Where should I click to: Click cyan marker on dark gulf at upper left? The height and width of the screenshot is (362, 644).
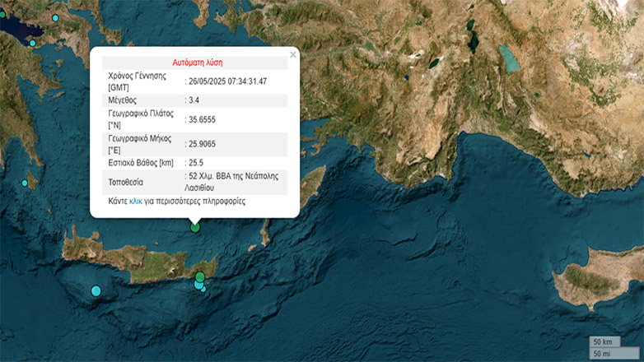[x=33, y=43]
